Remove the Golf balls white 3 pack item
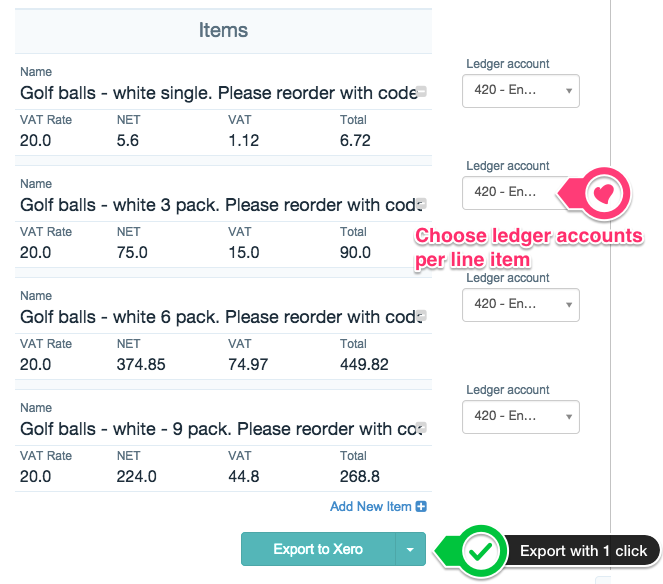Viewport: 663px width, 584px height. coord(421,203)
